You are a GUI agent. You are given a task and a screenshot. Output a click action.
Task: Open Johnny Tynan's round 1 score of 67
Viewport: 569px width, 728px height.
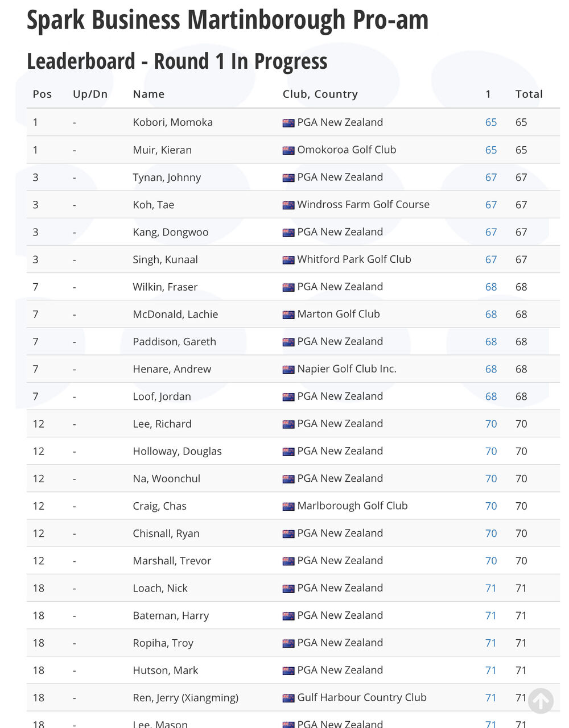(491, 177)
